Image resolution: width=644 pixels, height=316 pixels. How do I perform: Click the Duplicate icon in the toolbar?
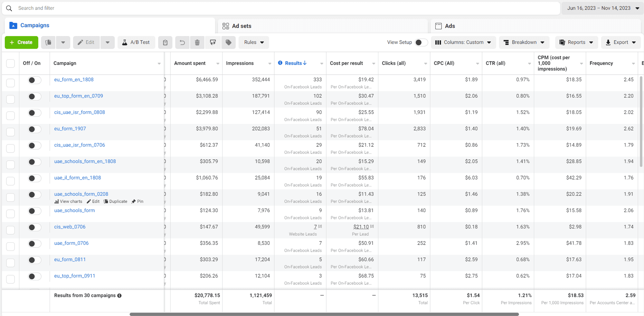(48, 42)
